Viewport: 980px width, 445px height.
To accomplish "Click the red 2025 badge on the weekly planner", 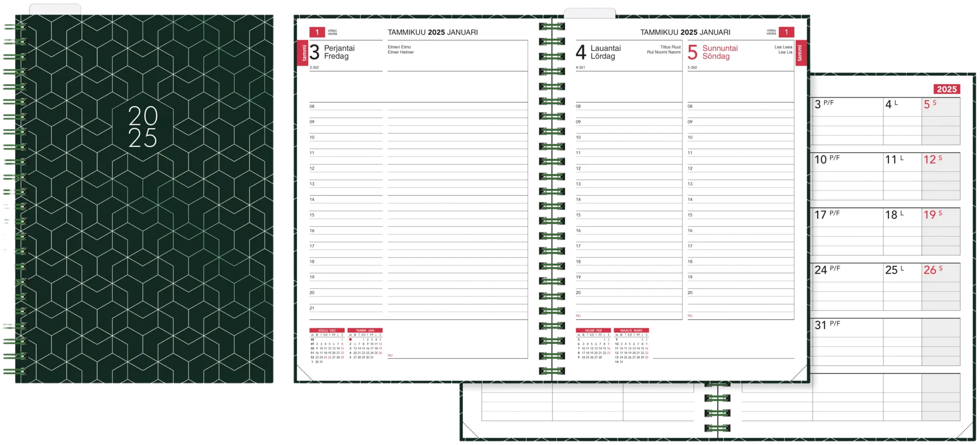I will (x=946, y=89).
